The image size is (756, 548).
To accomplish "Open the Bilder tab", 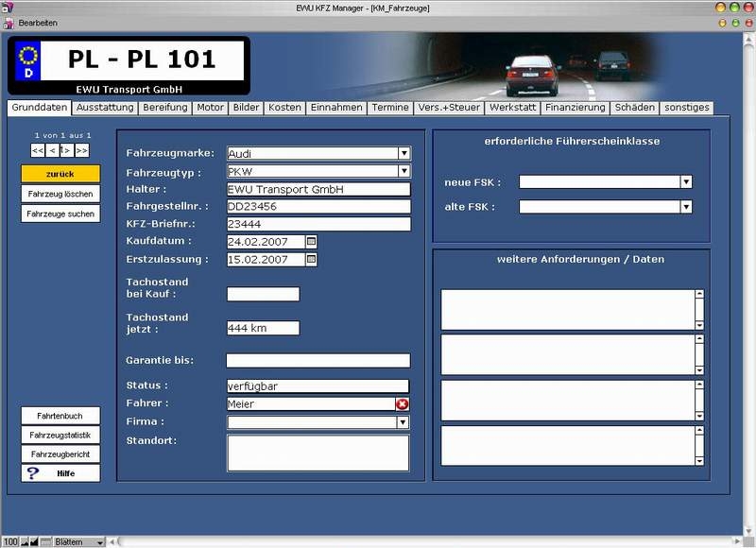I will coord(246,108).
